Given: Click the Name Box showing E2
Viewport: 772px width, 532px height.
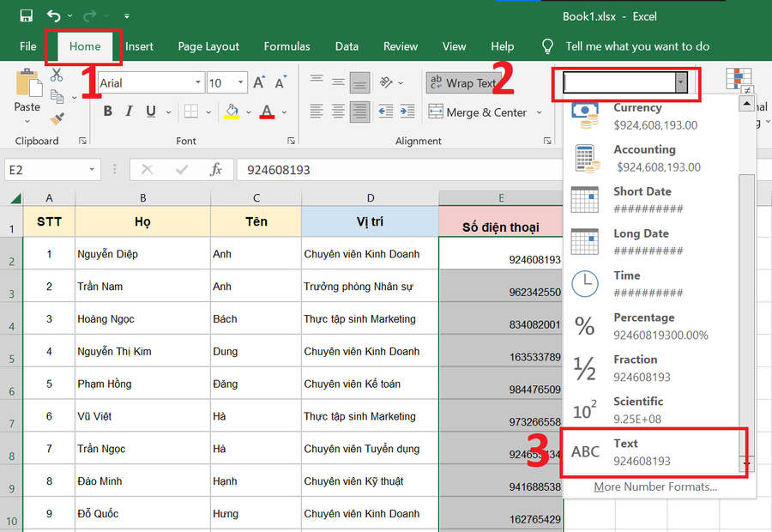Looking at the screenshot, I should coord(52,170).
